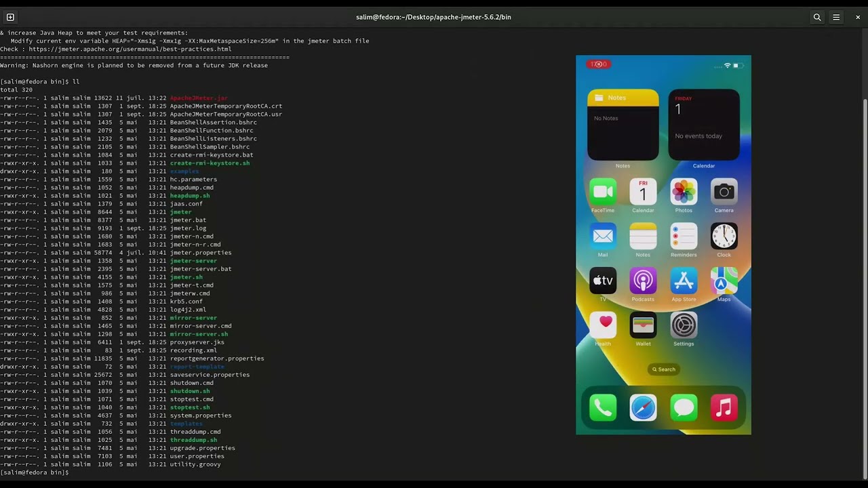Click the best-practices.html URL
Viewport: 868px width, 488px height.
[x=130, y=49]
